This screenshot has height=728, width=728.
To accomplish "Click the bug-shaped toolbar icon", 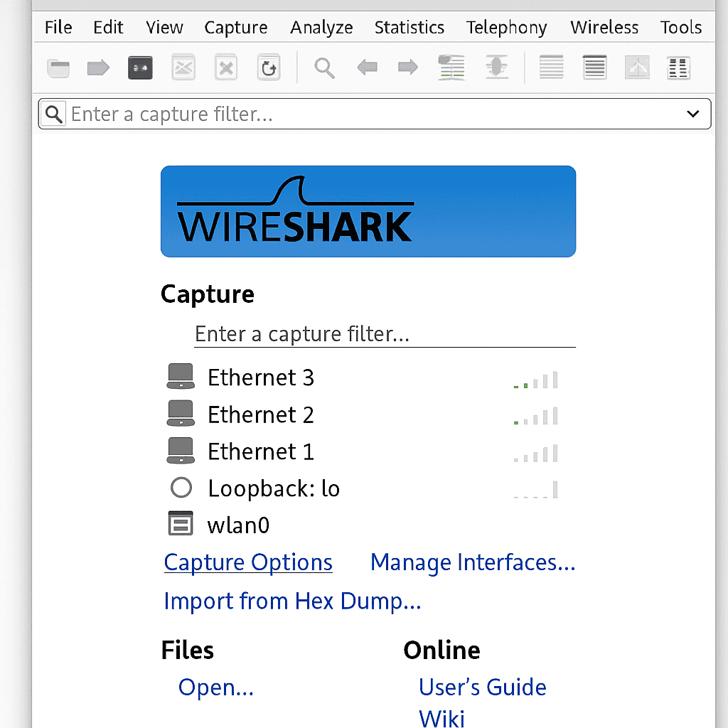I will pos(495,68).
